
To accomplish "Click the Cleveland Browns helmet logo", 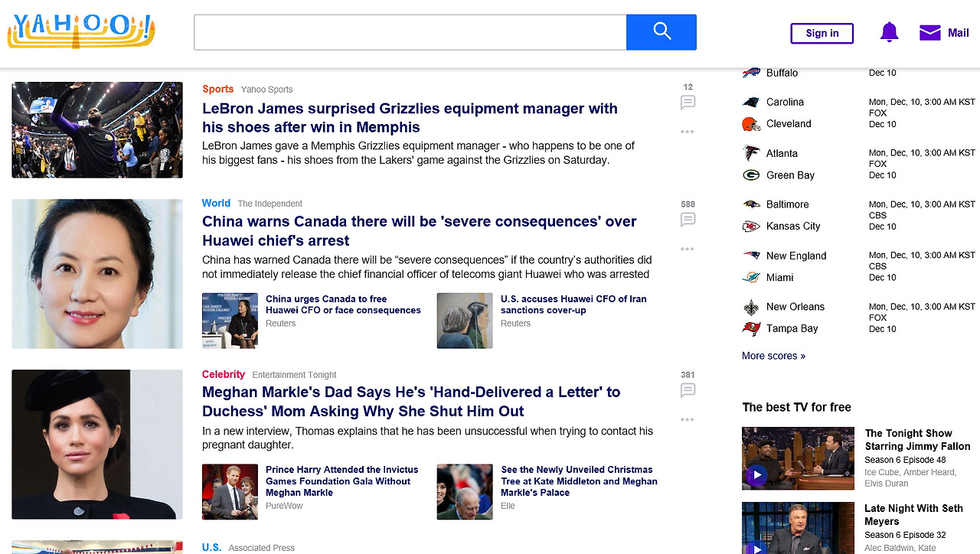I will [751, 124].
